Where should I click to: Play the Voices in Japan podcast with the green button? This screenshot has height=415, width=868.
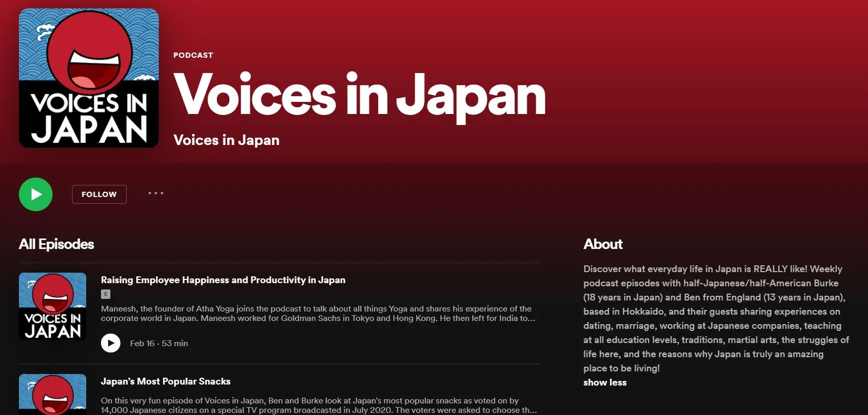[36, 194]
